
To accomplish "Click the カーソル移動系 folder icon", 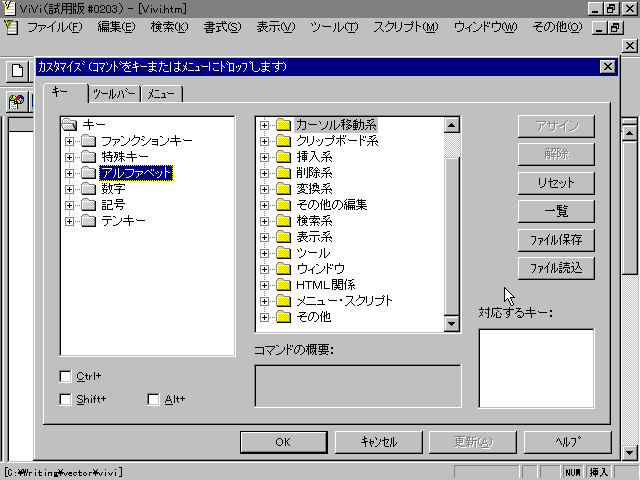I will [283, 125].
